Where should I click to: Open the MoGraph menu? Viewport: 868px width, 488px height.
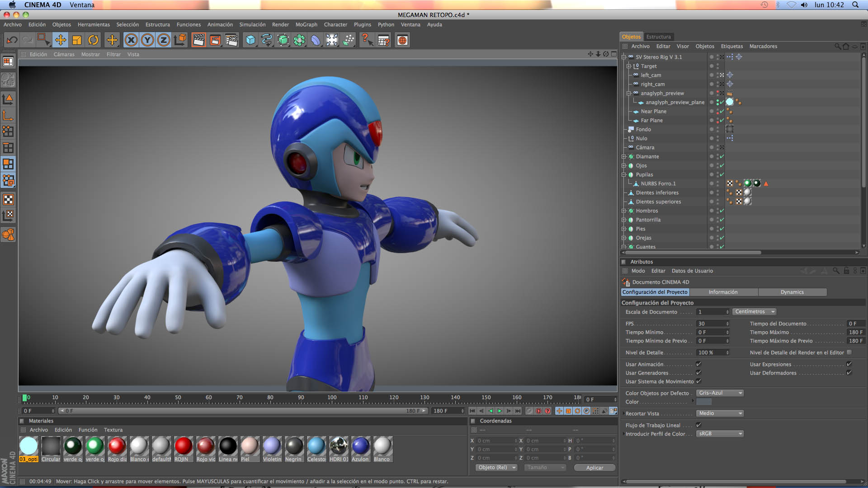(x=306, y=24)
